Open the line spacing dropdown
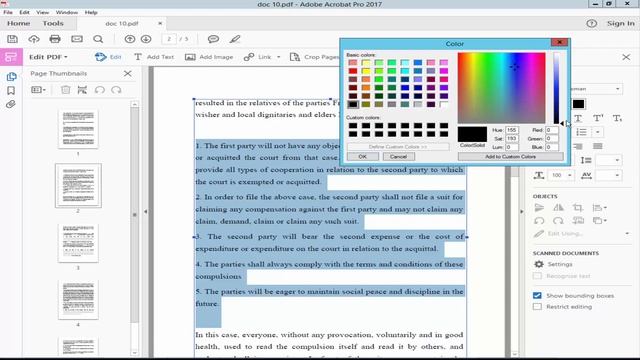Viewport: 640px width, 360px height. click(617, 160)
